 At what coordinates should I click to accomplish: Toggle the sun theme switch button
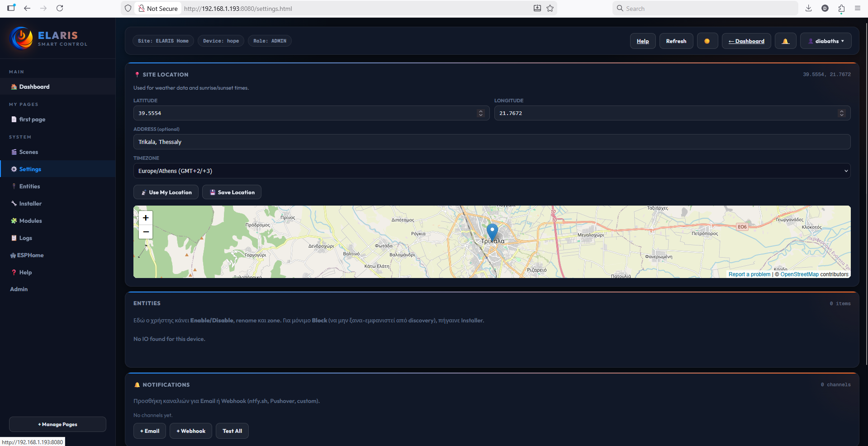click(x=707, y=41)
